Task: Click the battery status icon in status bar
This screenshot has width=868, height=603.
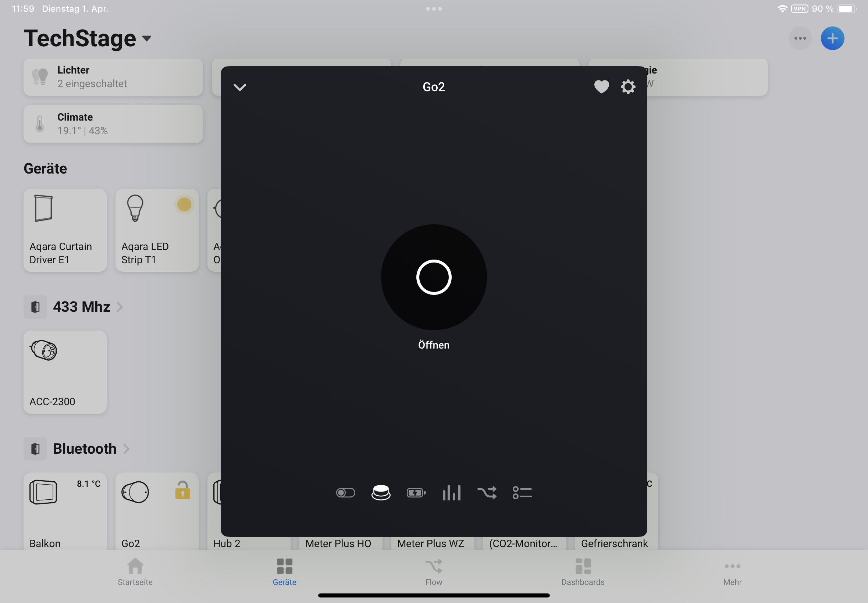Action: click(846, 9)
